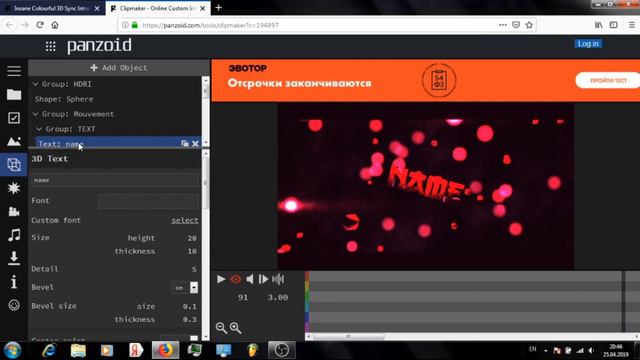
Task: Open a new browser tab
Action: point(218,7)
